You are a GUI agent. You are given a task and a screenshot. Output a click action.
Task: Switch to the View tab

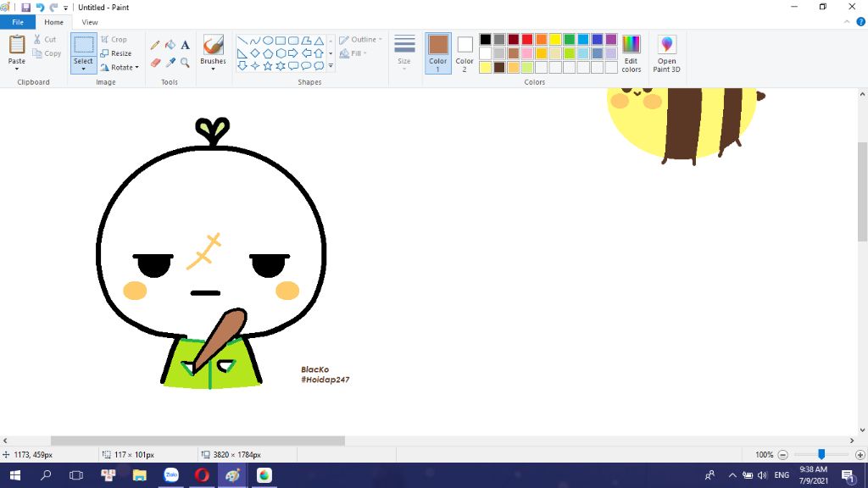(90, 22)
